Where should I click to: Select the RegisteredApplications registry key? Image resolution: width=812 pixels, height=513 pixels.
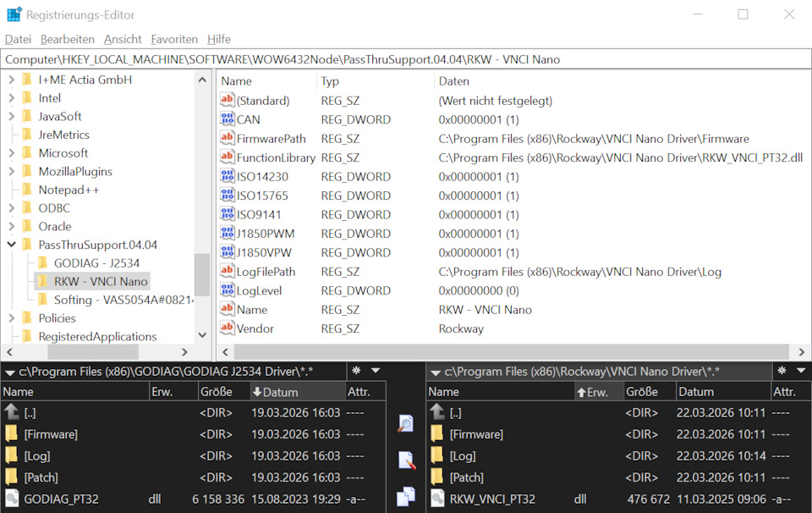tap(97, 336)
